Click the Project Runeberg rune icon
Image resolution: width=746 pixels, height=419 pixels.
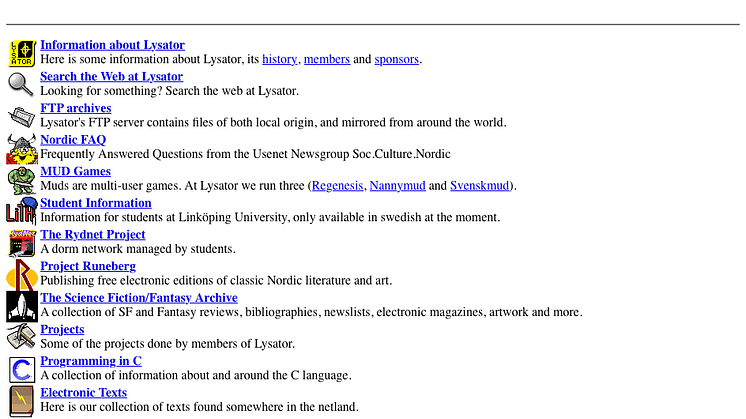pos(22,275)
